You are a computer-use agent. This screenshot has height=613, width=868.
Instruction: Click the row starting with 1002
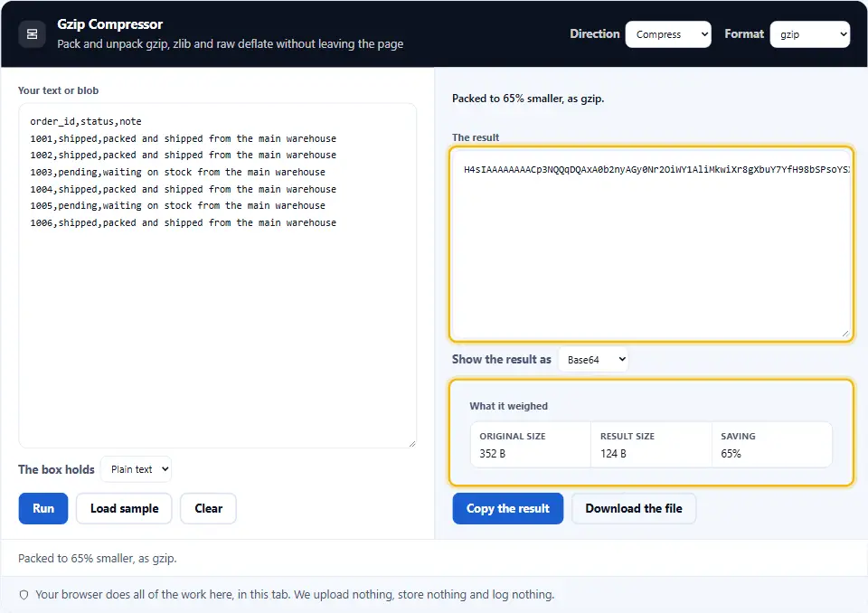(x=184, y=155)
